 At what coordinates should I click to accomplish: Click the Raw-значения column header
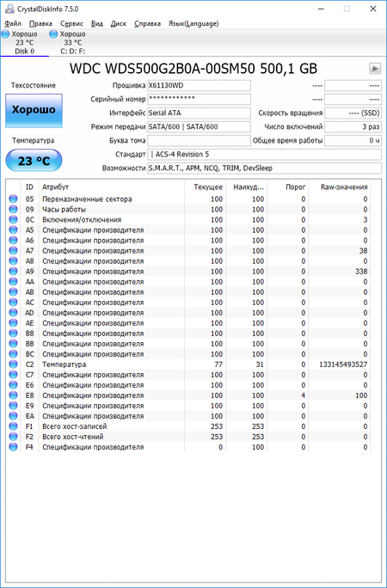click(340, 187)
